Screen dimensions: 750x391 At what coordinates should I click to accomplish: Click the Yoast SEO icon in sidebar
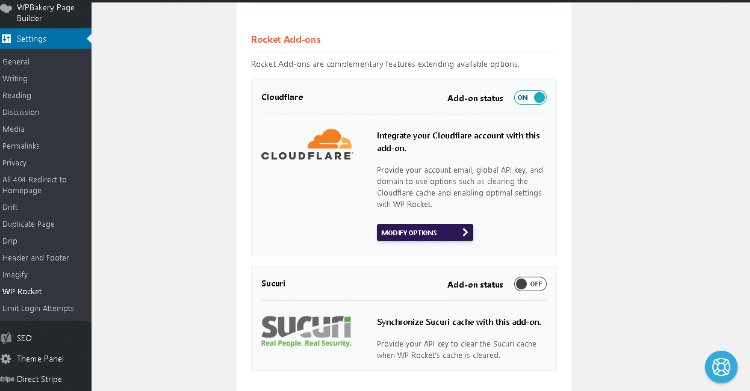pos(6,338)
